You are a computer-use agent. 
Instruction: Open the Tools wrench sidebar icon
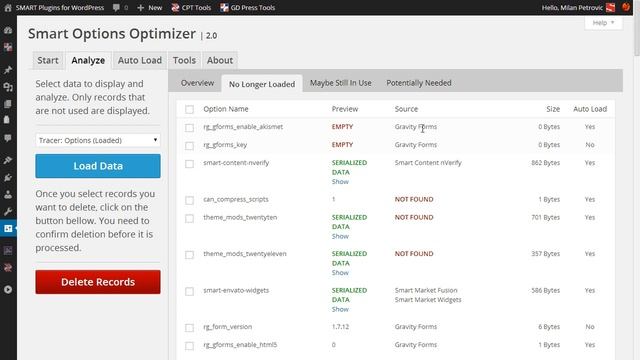click(x=8, y=211)
